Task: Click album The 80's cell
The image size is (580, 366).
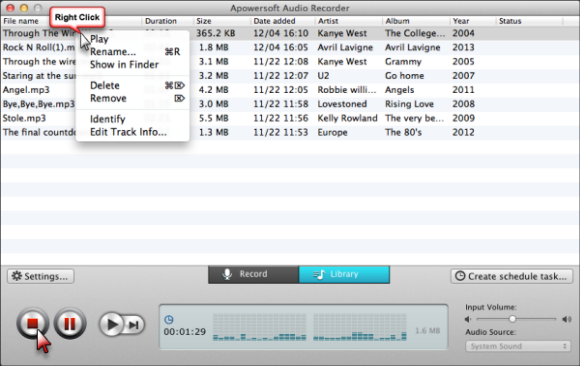Action: coord(404,132)
